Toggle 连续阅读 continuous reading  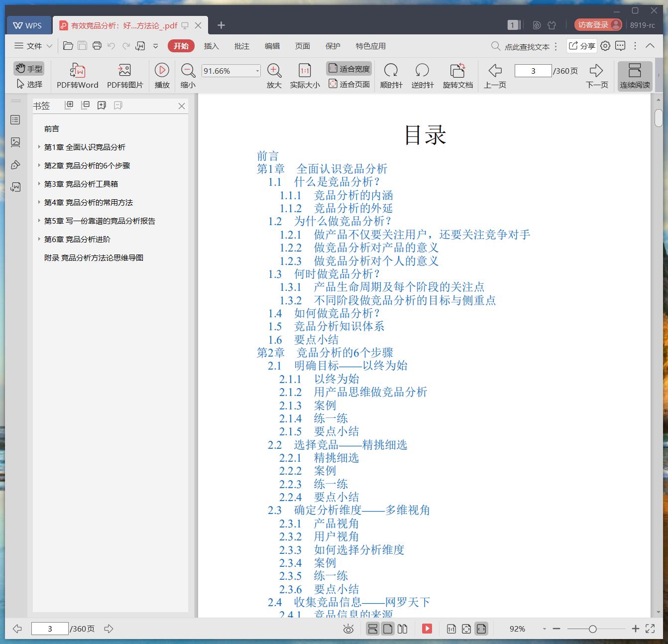(635, 76)
